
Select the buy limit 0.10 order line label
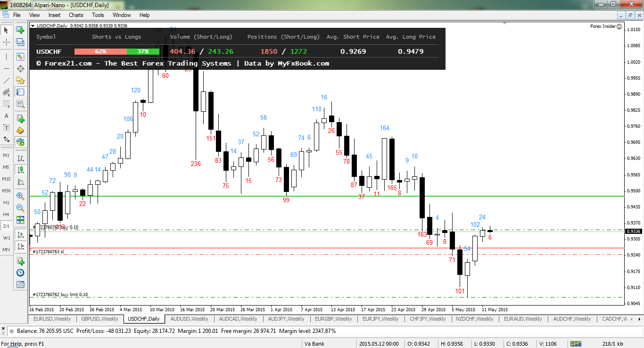pyautogui.click(x=60, y=295)
